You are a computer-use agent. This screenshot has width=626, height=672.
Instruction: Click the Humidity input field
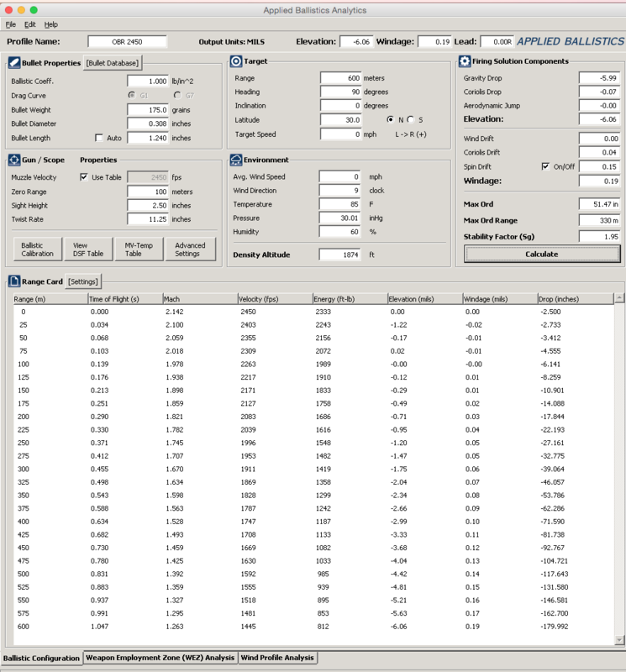pyautogui.click(x=339, y=232)
